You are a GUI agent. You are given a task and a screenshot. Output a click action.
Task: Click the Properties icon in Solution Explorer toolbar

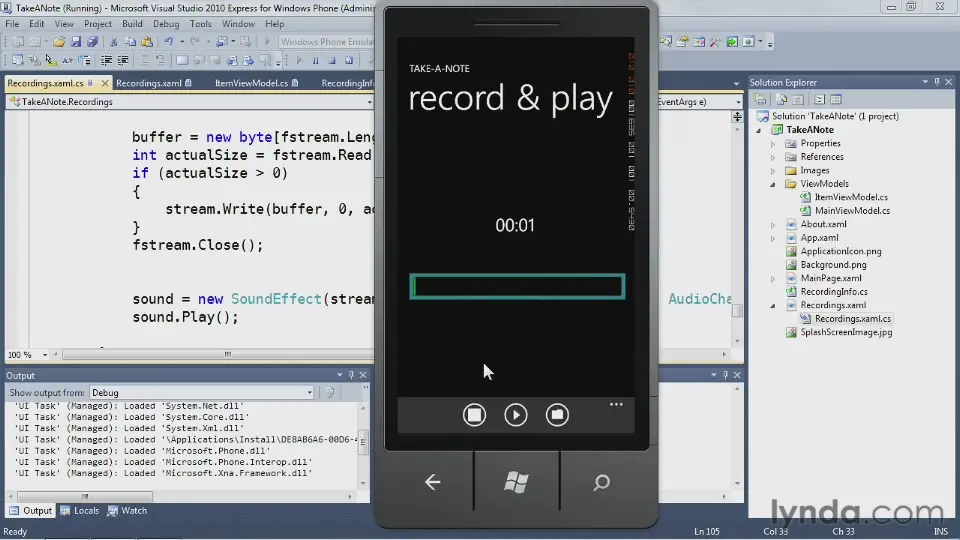tap(760, 99)
